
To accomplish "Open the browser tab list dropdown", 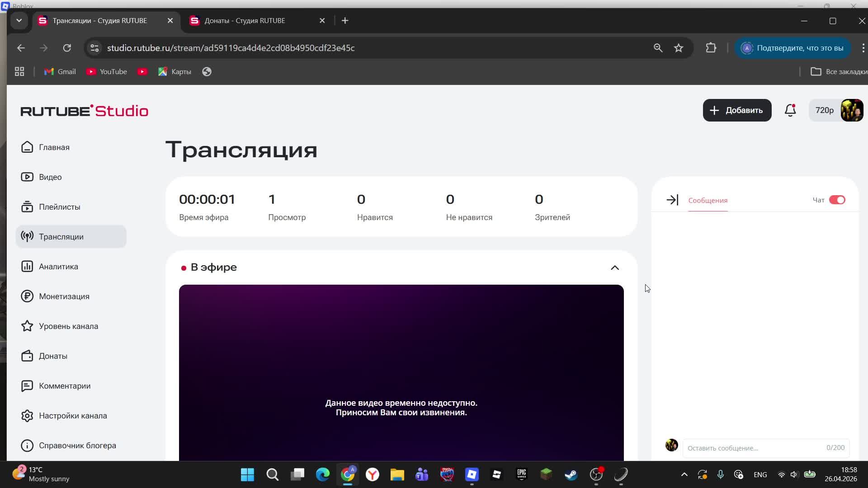I will tap(19, 21).
